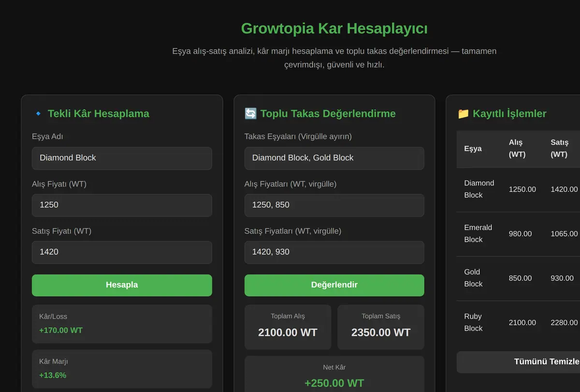Focus the Satış Fiyatları input with 1420, 930
This screenshot has height=392, width=580.
click(334, 252)
